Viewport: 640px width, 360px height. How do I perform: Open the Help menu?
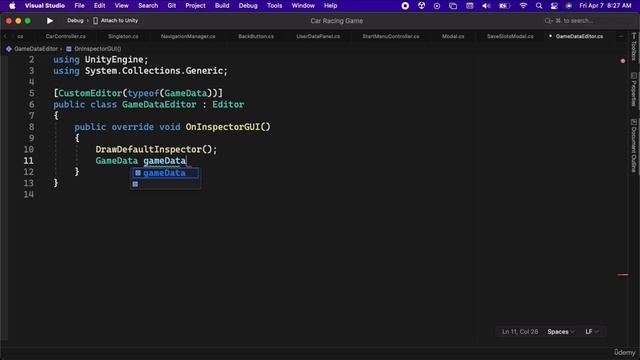(x=330, y=6)
